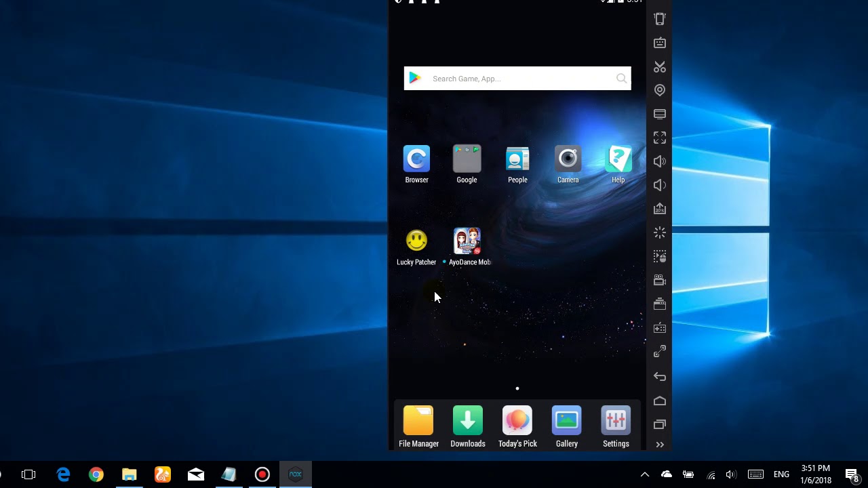The height and width of the screenshot is (488, 868).
Task: Open File Explorer from taskbar
Action: point(130,474)
